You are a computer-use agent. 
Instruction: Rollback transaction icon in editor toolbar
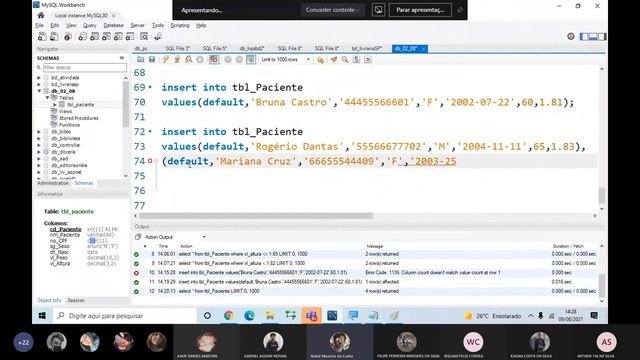tap(239, 60)
